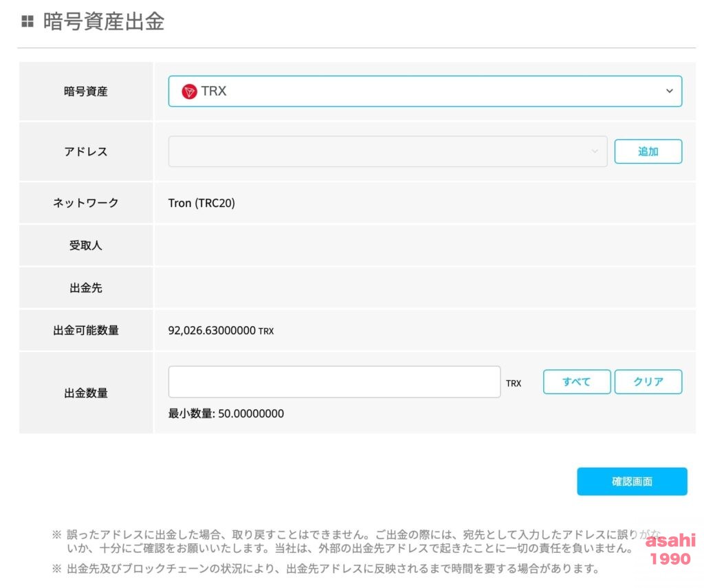The height and width of the screenshot is (588, 704).
Task: Expand the アドレス address dropdown
Action: [387, 151]
